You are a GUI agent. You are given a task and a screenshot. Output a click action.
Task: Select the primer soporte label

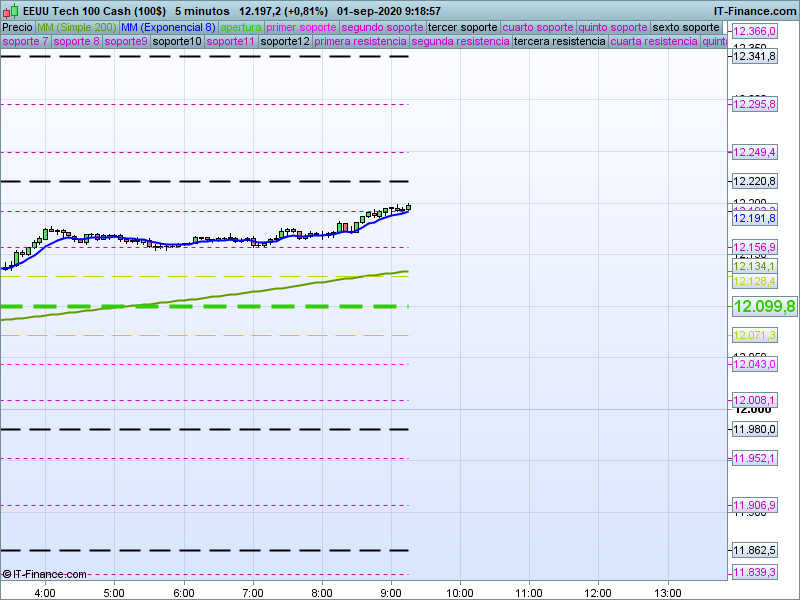coord(302,27)
